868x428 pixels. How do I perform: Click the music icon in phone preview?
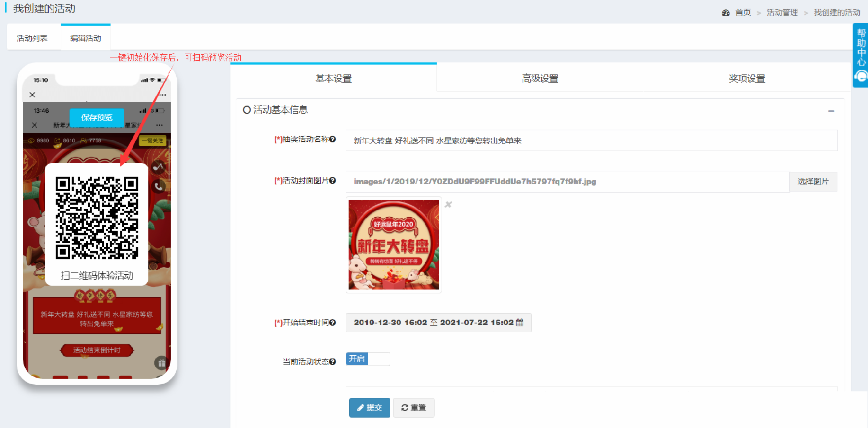(159, 166)
